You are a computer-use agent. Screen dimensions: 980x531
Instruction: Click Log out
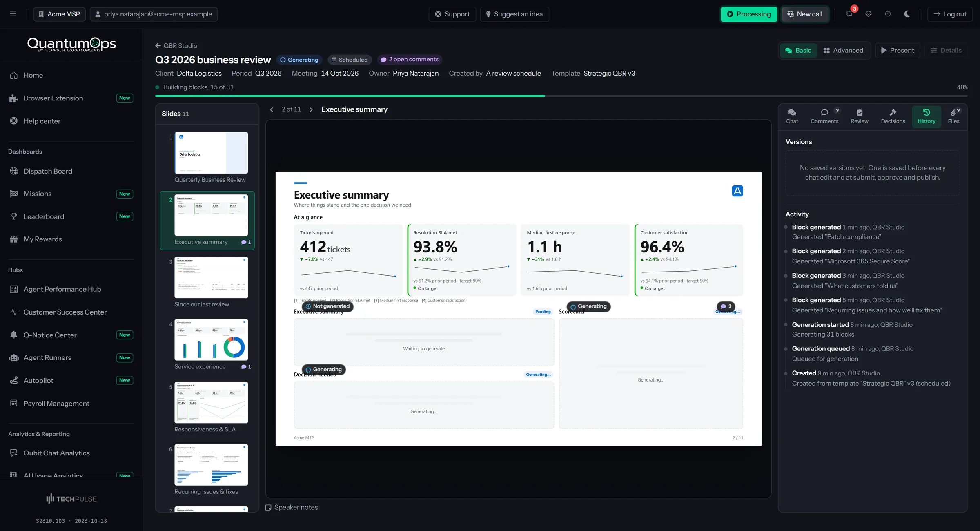(950, 14)
